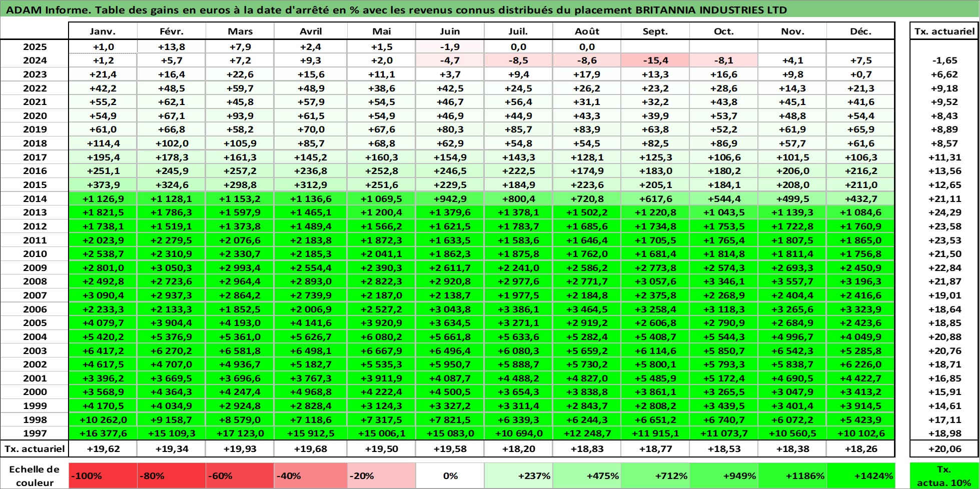Image resolution: width=980 pixels, height=489 pixels.
Task: Select cell +1 783,7 for Juil. 2012
Action: pos(518,226)
